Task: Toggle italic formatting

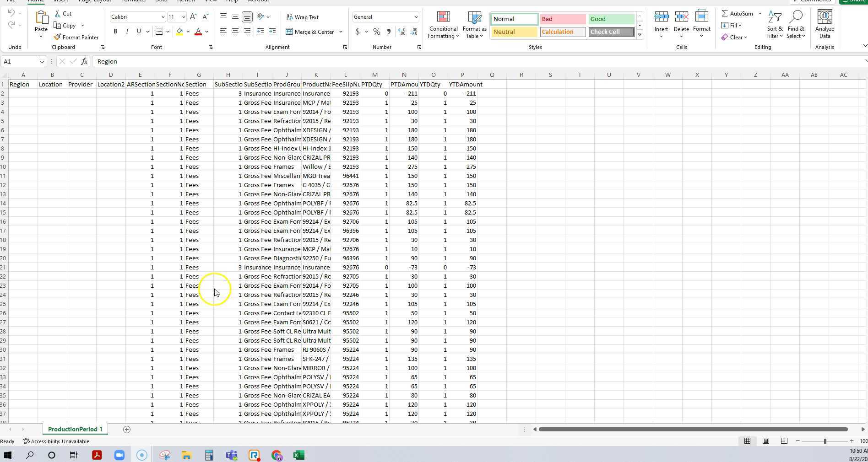Action: point(127,31)
